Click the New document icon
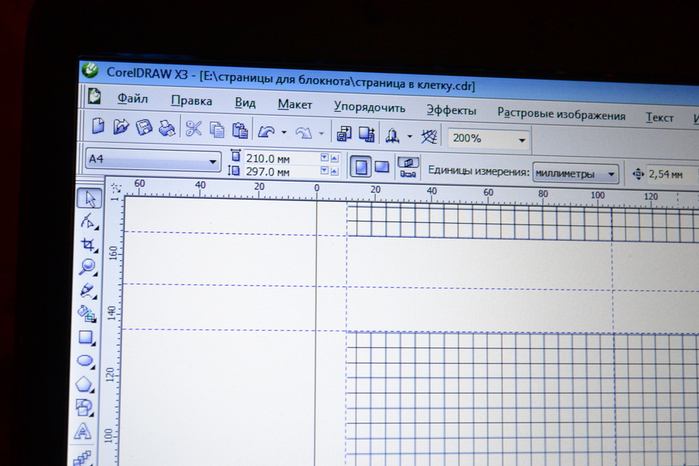 click(x=98, y=126)
